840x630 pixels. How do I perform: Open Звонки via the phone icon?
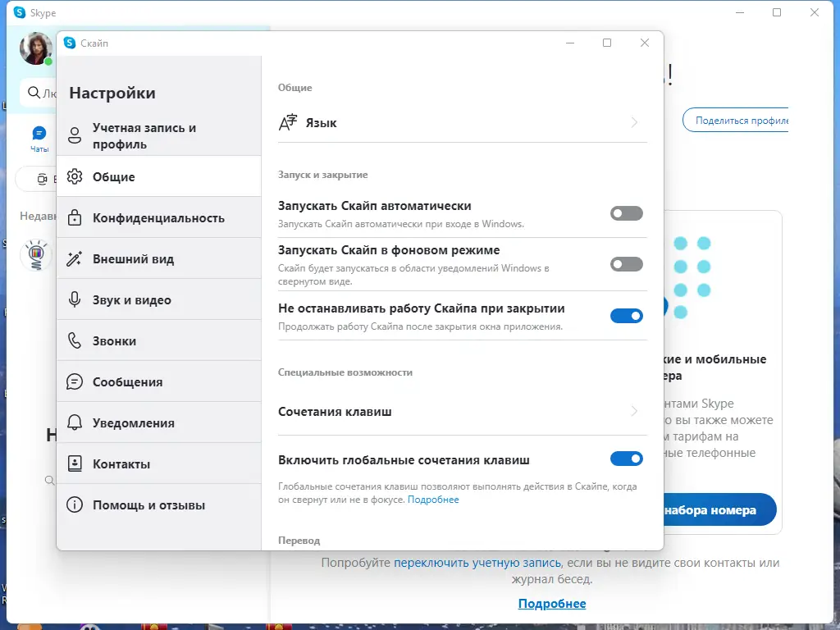75,340
